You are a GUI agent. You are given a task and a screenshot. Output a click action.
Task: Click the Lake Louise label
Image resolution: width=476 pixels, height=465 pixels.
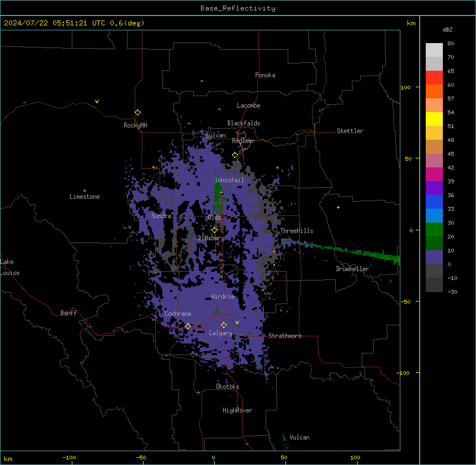[x=10, y=267]
